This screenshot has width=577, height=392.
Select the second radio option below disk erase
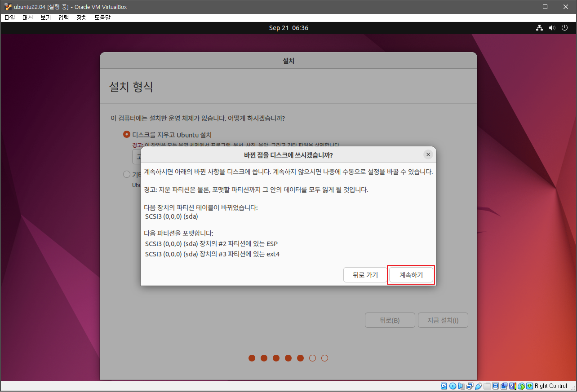(x=127, y=174)
